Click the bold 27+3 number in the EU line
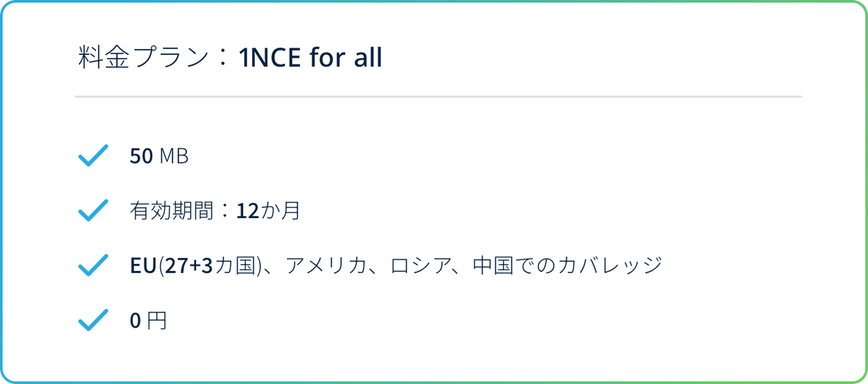 click(x=189, y=266)
